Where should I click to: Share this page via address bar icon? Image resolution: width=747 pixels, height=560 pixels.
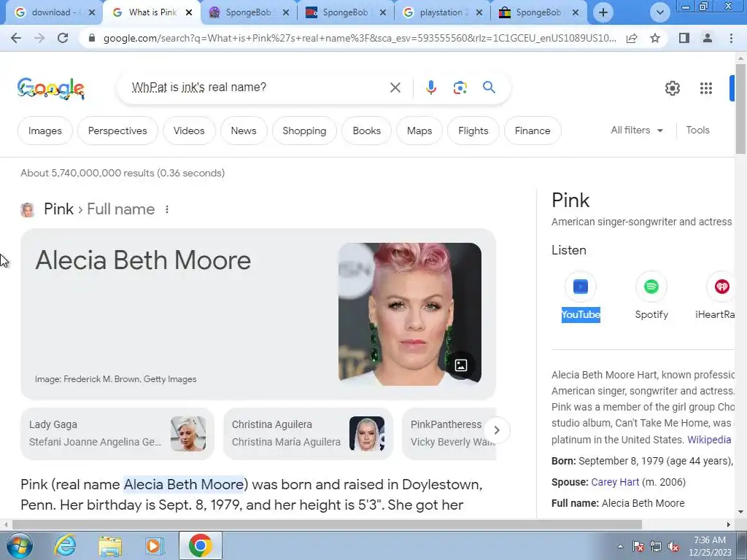coord(632,38)
